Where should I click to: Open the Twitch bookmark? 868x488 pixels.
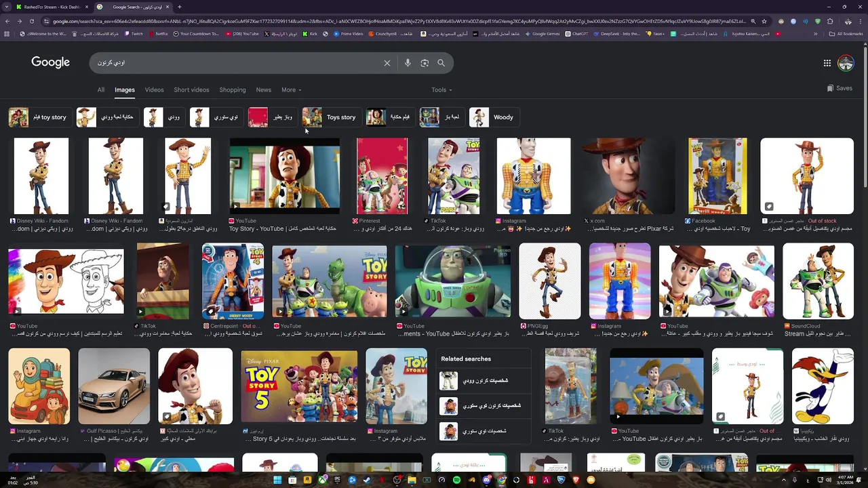(133, 33)
